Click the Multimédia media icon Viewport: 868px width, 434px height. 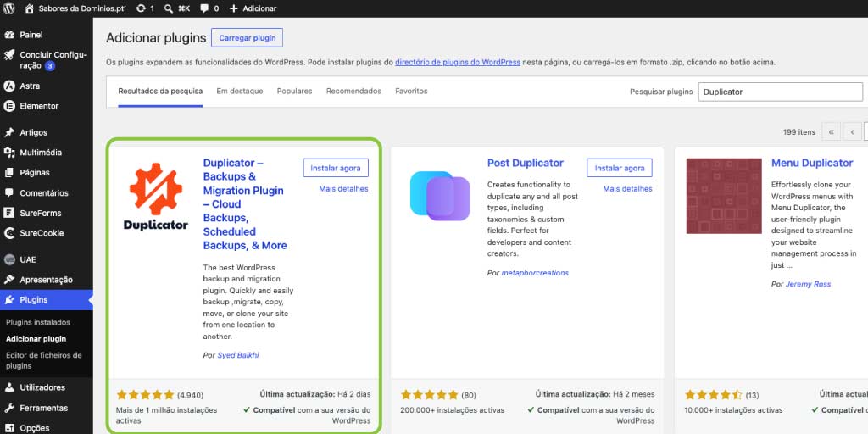point(8,153)
